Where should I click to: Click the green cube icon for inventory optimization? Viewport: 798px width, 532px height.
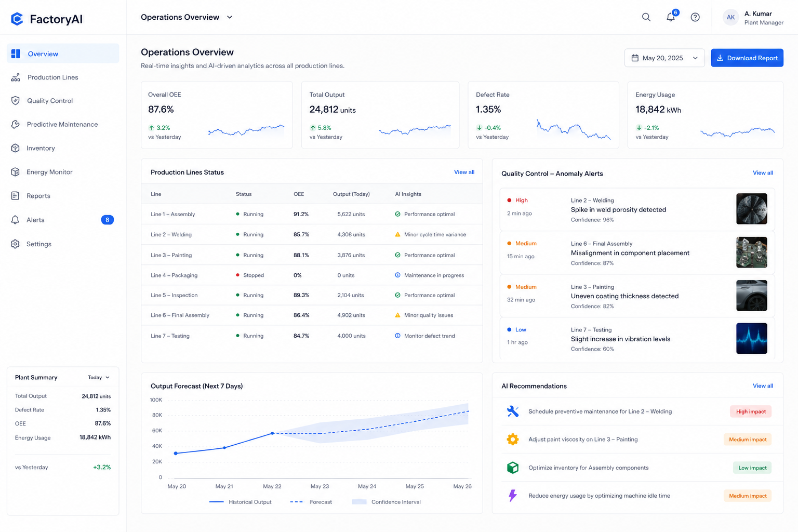(513, 468)
